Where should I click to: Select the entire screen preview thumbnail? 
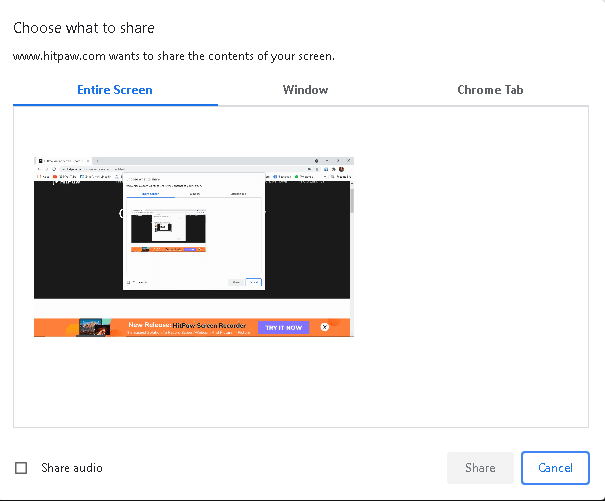193,246
